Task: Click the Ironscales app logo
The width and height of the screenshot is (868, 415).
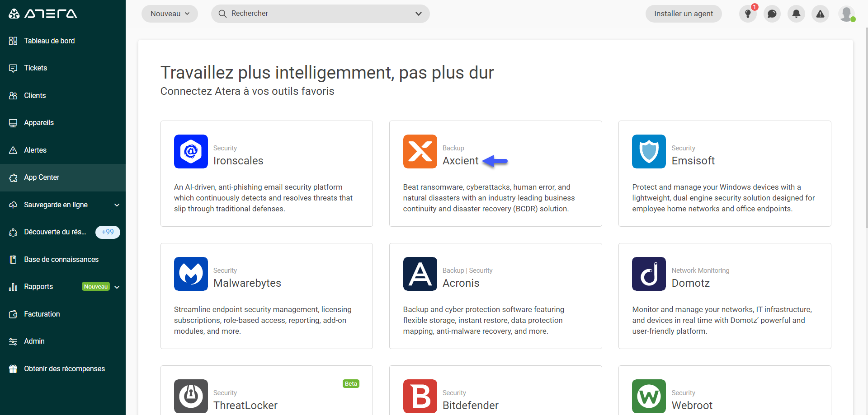Action: (x=191, y=151)
